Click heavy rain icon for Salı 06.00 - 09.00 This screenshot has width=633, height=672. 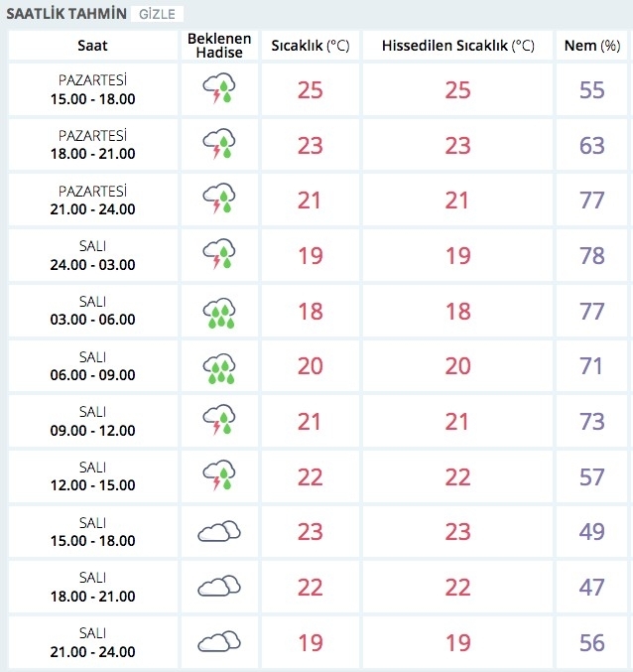coord(218,368)
